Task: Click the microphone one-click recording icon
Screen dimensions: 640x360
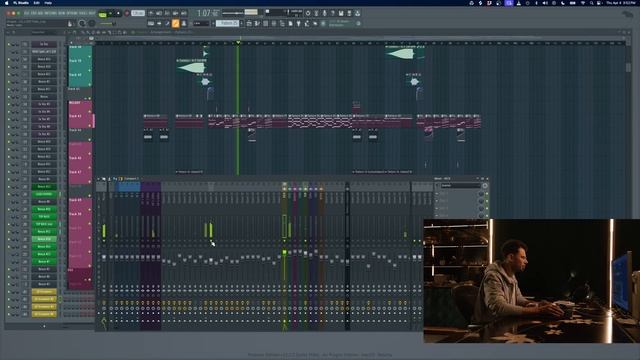Action: click(x=324, y=13)
